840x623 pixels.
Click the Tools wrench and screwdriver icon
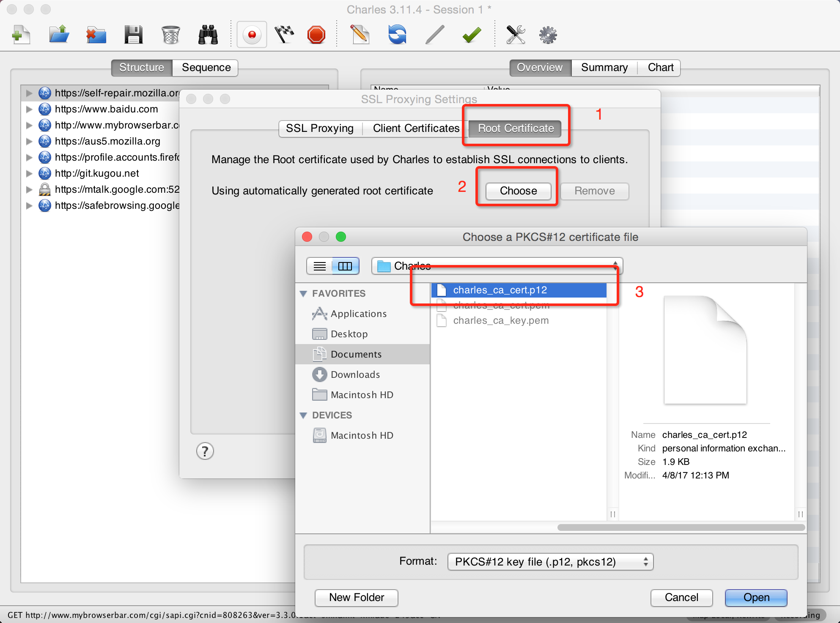pyautogui.click(x=516, y=35)
